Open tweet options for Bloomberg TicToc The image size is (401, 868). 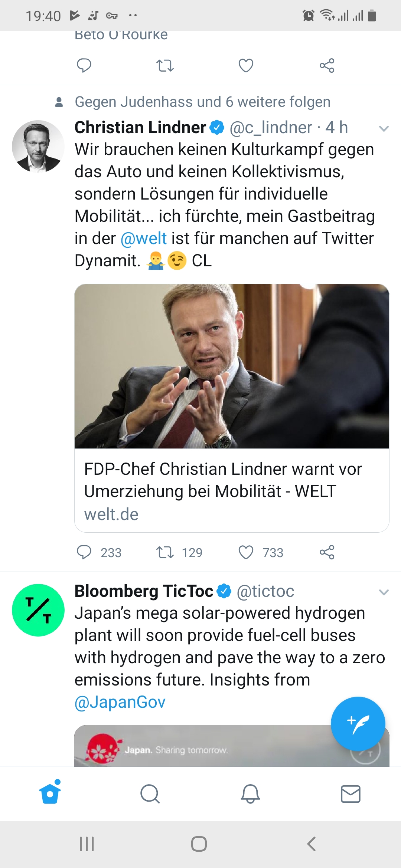coord(384,592)
